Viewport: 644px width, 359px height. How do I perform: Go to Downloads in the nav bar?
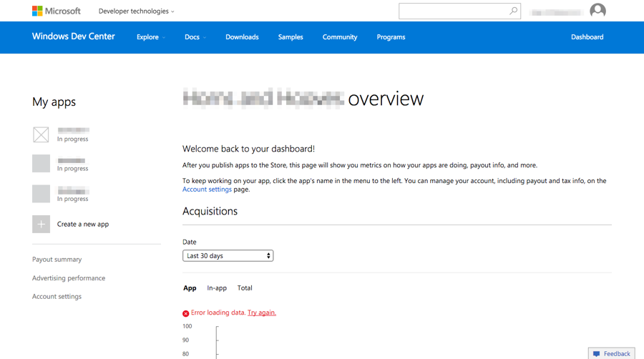pyautogui.click(x=242, y=37)
